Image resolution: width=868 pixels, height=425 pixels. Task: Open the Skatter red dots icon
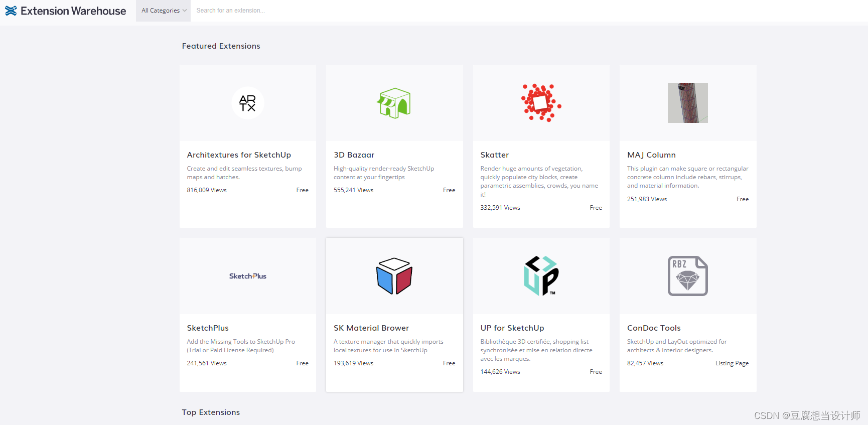click(x=541, y=103)
